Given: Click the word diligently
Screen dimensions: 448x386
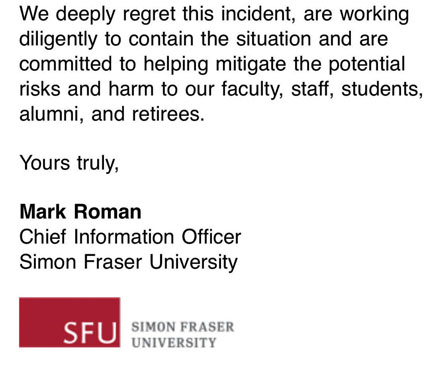Looking at the screenshot, I should 58,40.
